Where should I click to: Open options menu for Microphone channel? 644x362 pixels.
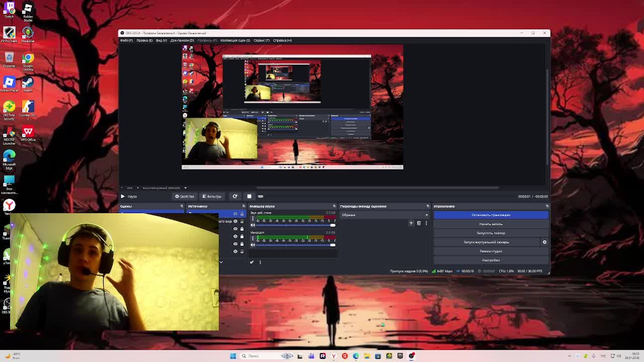click(253, 238)
